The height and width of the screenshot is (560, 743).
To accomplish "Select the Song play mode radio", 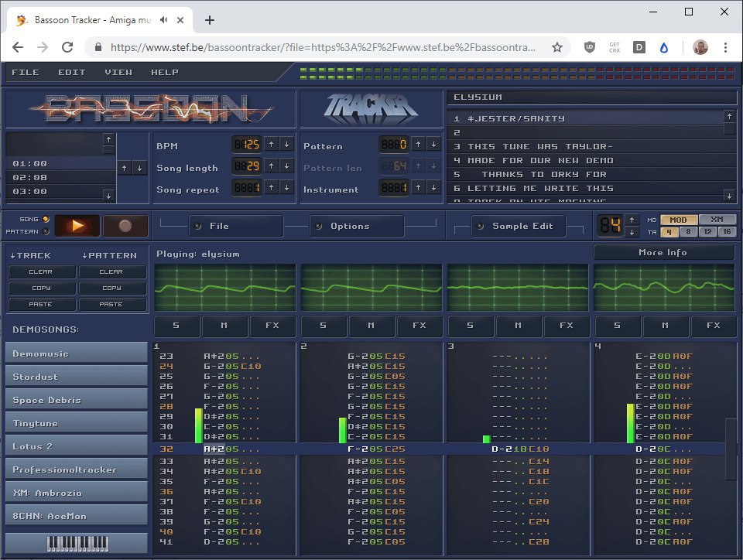I will click(x=46, y=220).
